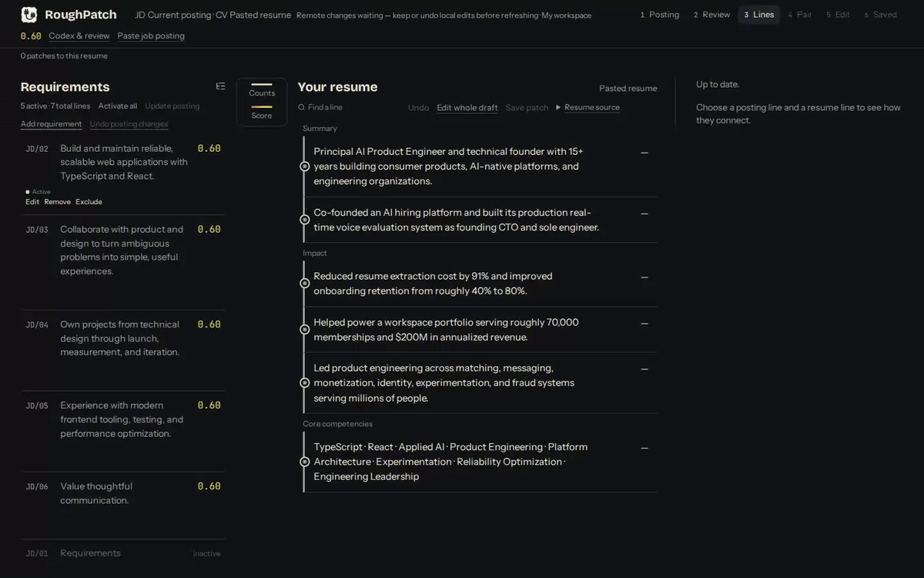Edit the JD/02 requirement

(32, 202)
